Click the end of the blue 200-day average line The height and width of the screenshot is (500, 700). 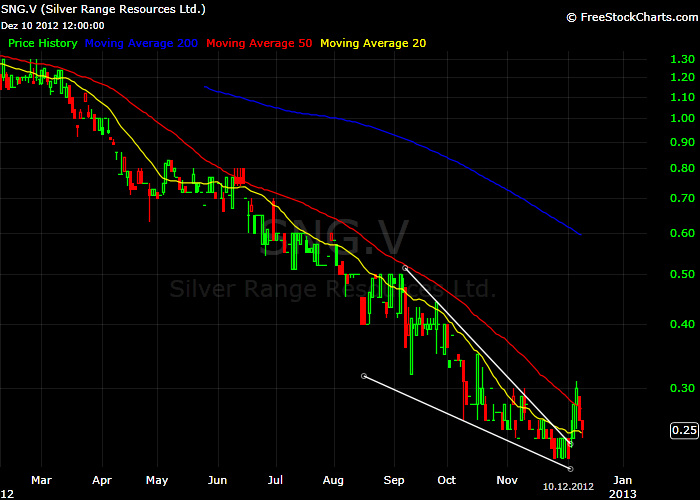[x=579, y=234]
